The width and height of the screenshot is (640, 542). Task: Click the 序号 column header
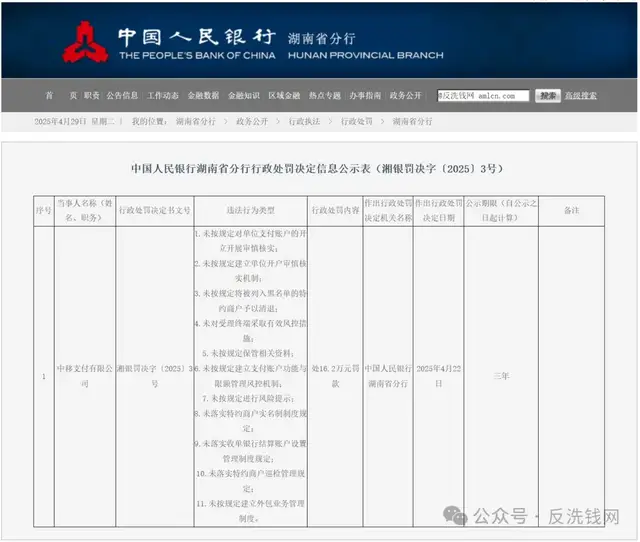(x=44, y=210)
